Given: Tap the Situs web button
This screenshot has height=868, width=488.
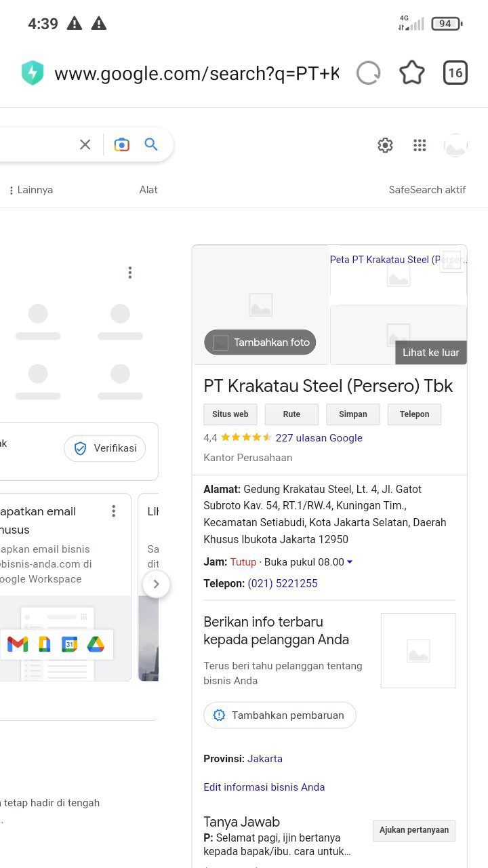Looking at the screenshot, I should [230, 414].
